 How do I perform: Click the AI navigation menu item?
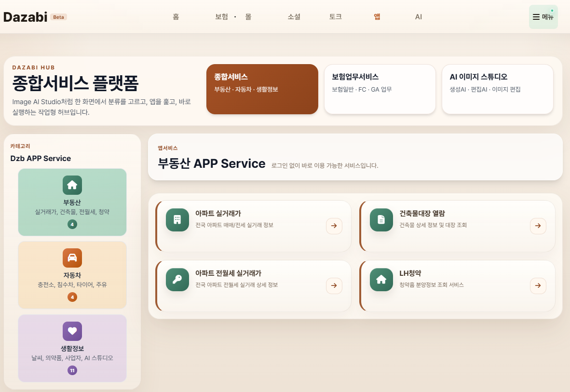[x=418, y=17]
